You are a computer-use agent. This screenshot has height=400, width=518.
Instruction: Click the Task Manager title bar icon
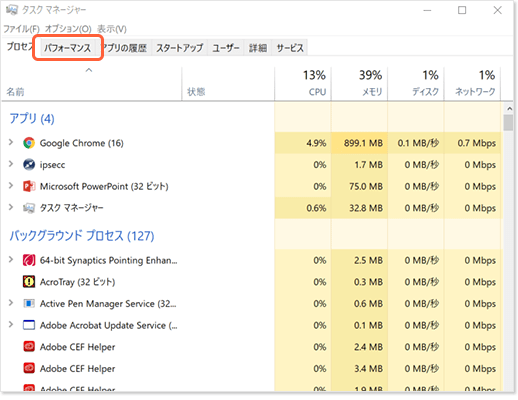click(x=12, y=10)
